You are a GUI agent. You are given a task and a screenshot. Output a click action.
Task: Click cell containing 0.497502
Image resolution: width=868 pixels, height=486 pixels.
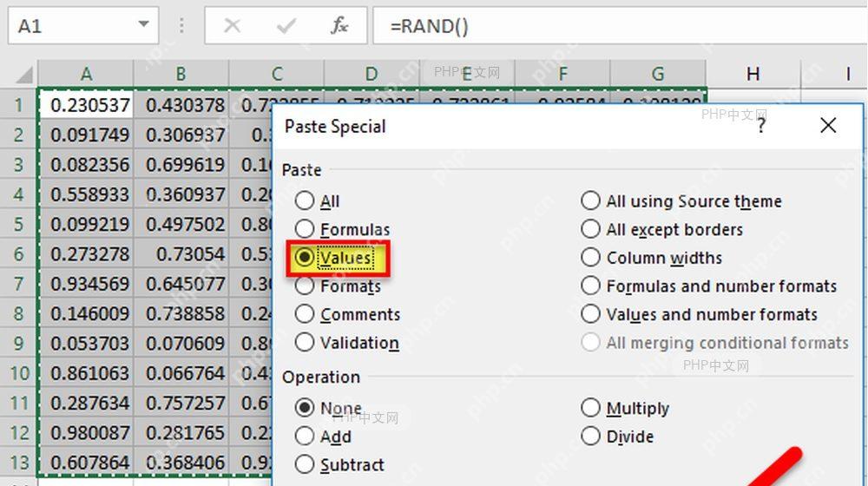coord(181,224)
